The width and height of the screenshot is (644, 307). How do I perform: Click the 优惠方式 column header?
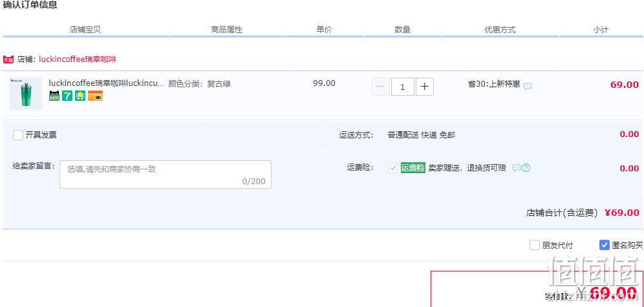point(500,30)
